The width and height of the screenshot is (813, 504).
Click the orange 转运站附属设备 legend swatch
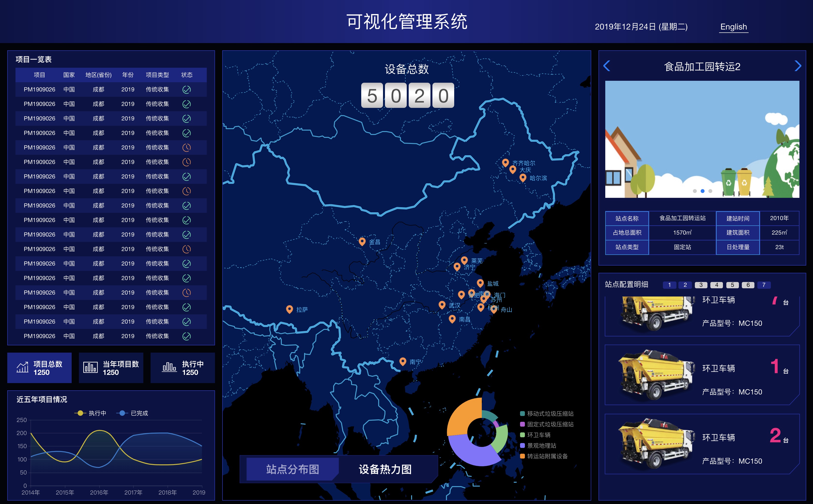point(522,456)
